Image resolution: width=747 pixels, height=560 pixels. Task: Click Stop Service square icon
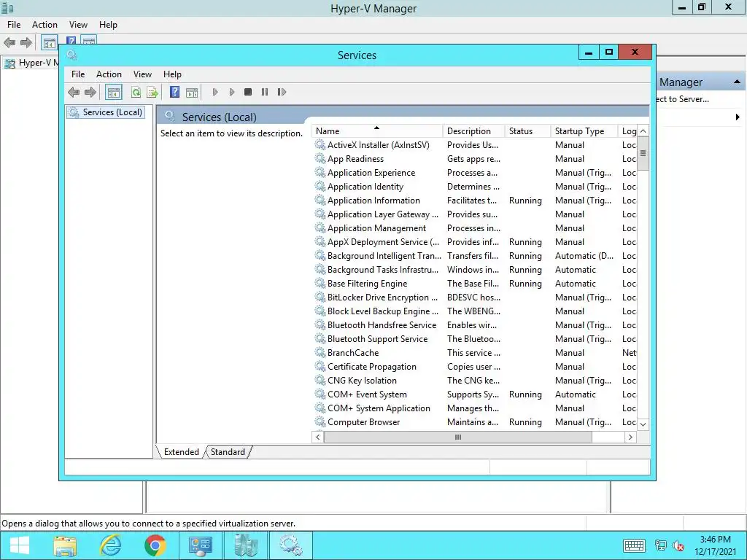[x=248, y=92]
